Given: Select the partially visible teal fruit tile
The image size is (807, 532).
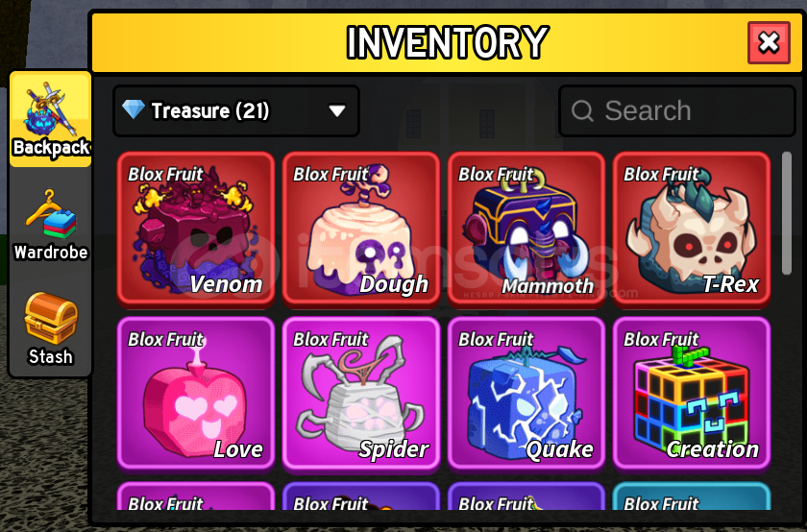Looking at the screenshot, I should pos(691,496).
